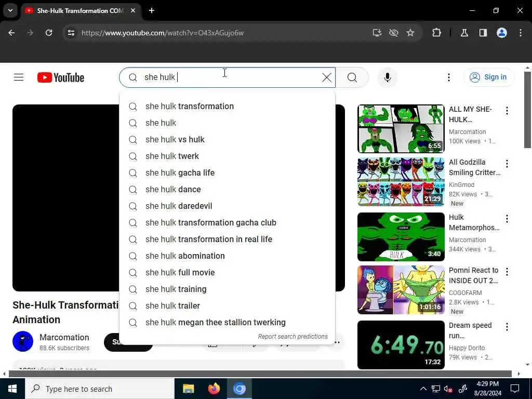
Task: Open options for ALL MY SHE-HULK video
Action: coord(507,111)
